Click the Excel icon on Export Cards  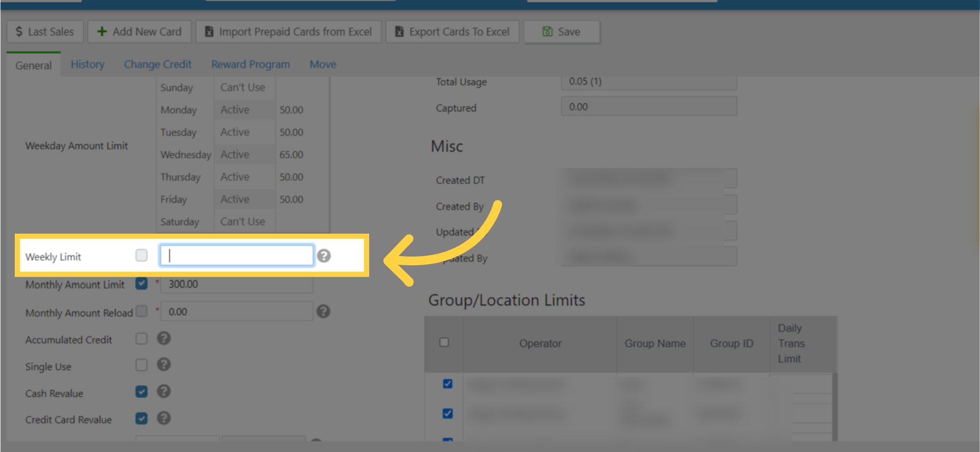[399, 32]
